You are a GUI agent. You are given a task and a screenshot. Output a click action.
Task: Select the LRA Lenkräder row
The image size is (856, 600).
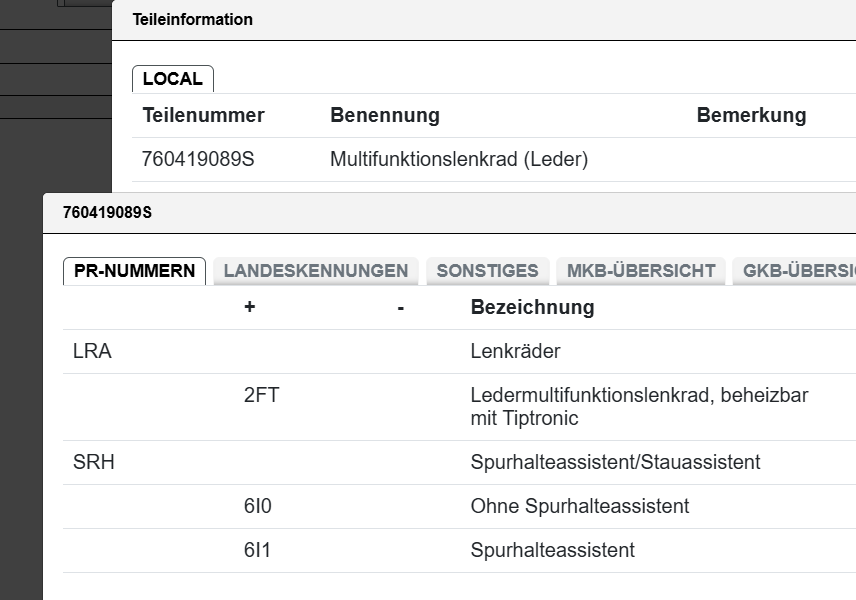[x=459, y=351]
